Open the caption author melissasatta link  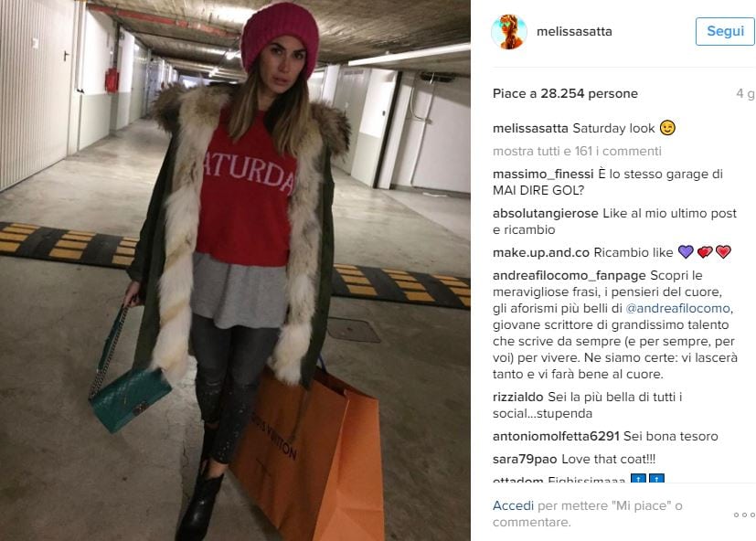[530, 128]
